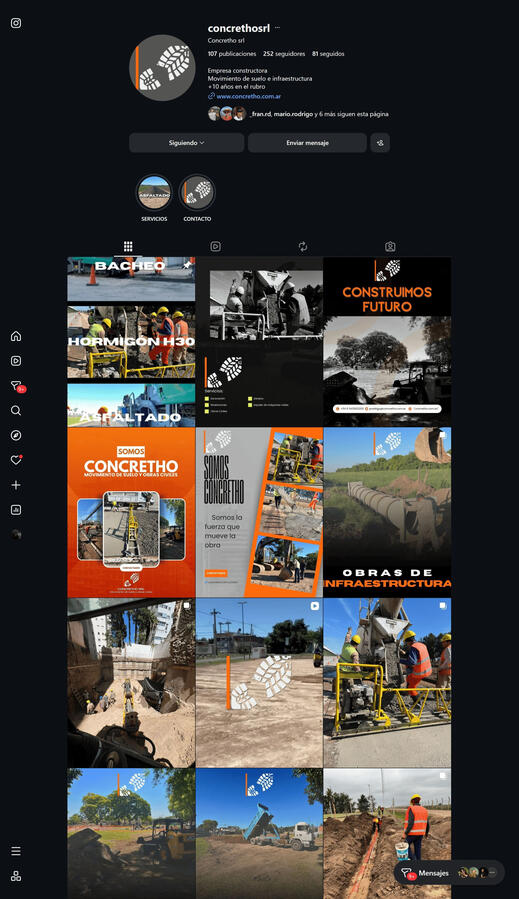Screen dimensions: 519x899
Task: Open the CONTACTO story highlight
Action: 197,193
